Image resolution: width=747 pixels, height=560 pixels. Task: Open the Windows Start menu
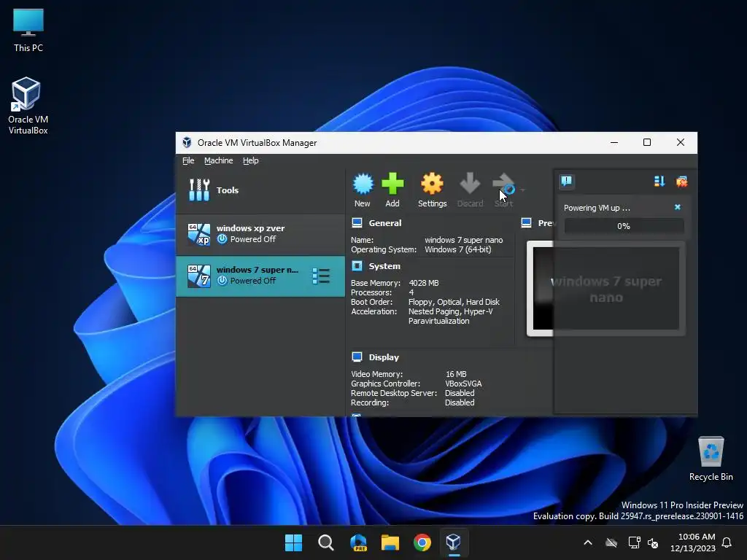coord(293,542)
